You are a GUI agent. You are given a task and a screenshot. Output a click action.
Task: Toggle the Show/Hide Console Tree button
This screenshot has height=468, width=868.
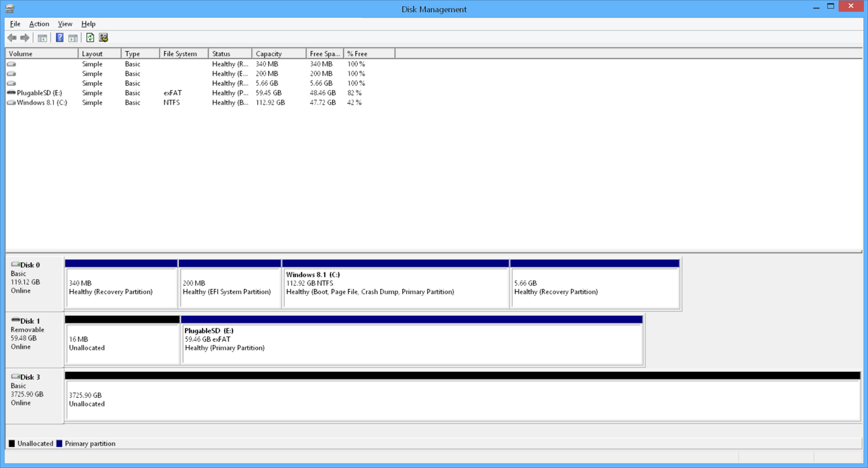pyautogui.click(x=42, y=38)
